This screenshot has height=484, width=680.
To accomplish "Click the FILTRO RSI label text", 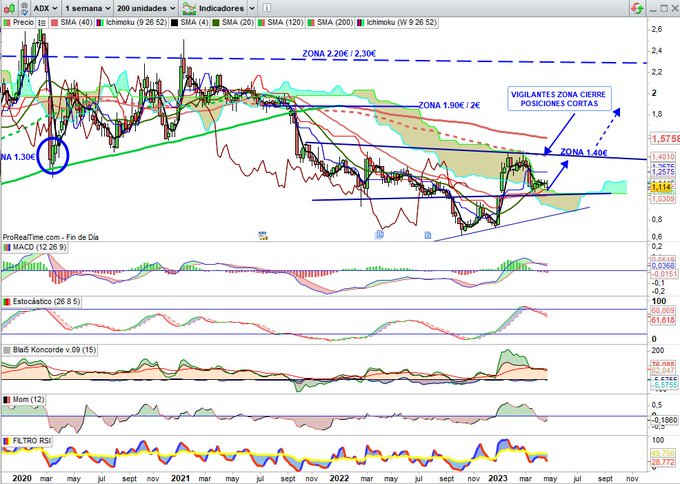I will click(x=32, y=441).
